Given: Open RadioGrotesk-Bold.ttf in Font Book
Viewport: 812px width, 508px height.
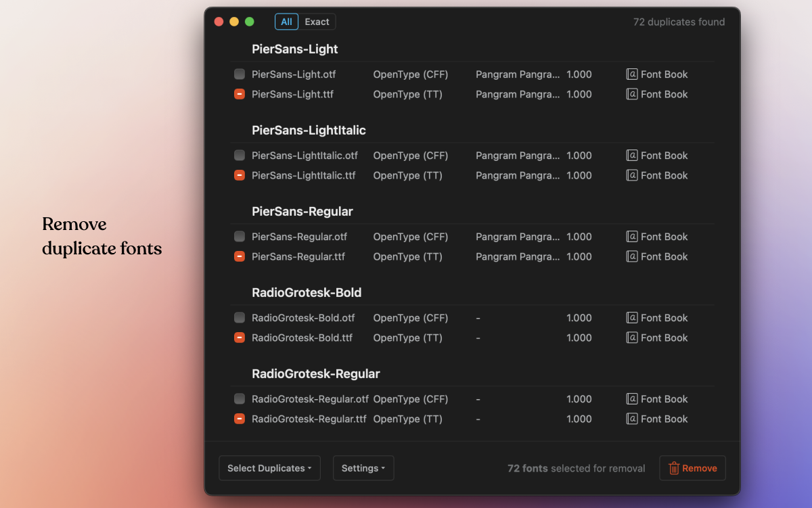Looking at the screenshot, I should pyautogui.click(x=631, y=338).
